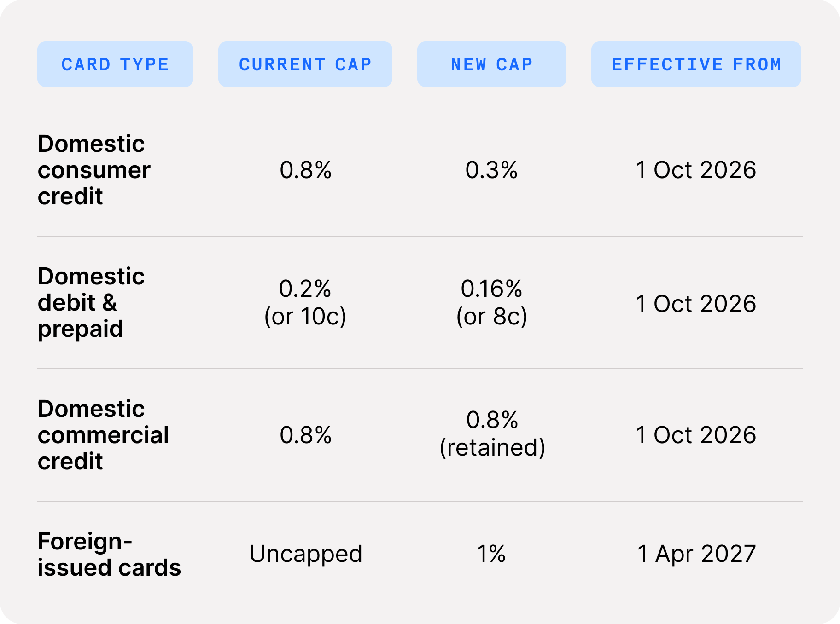The image size is (840, 624).
Task: Select the 0.16% (or 8c) new cap cell
Action: pyautogui.click(x=491, y=302)
